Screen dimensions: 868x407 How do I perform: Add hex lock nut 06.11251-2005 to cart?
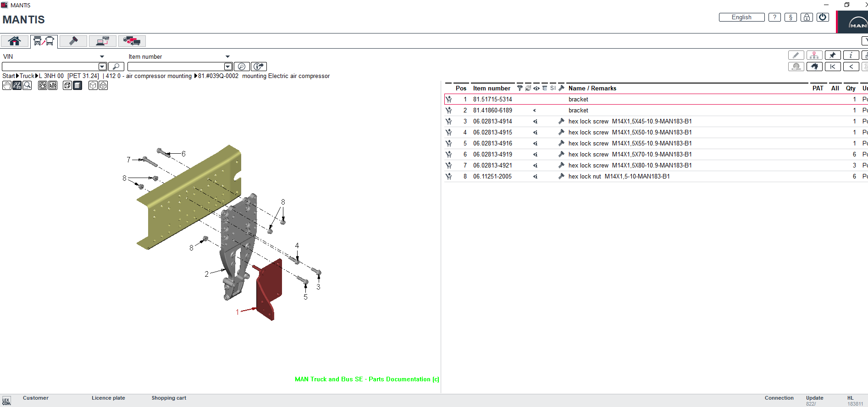pyautogui.click(x=448, y=176)
